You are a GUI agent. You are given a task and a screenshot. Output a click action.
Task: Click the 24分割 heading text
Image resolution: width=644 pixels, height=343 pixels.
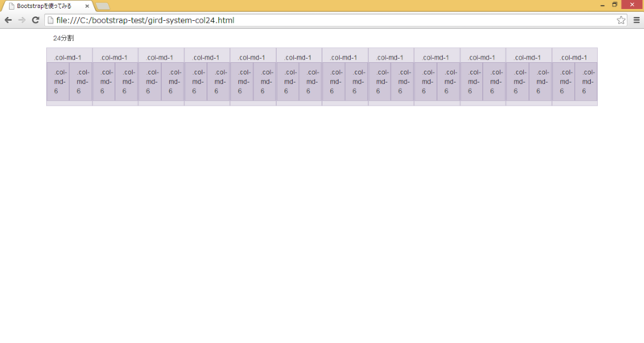coord(64,38)
